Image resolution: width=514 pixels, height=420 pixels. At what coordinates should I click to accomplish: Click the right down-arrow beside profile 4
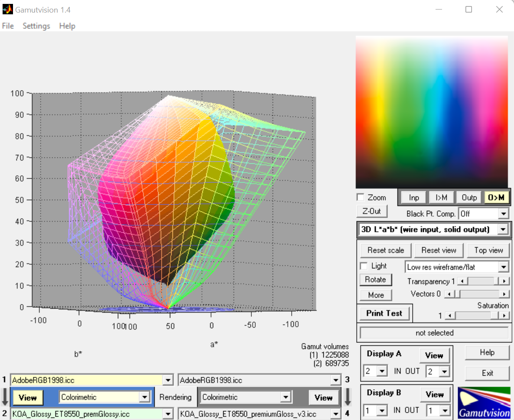[x=347, y=397]
